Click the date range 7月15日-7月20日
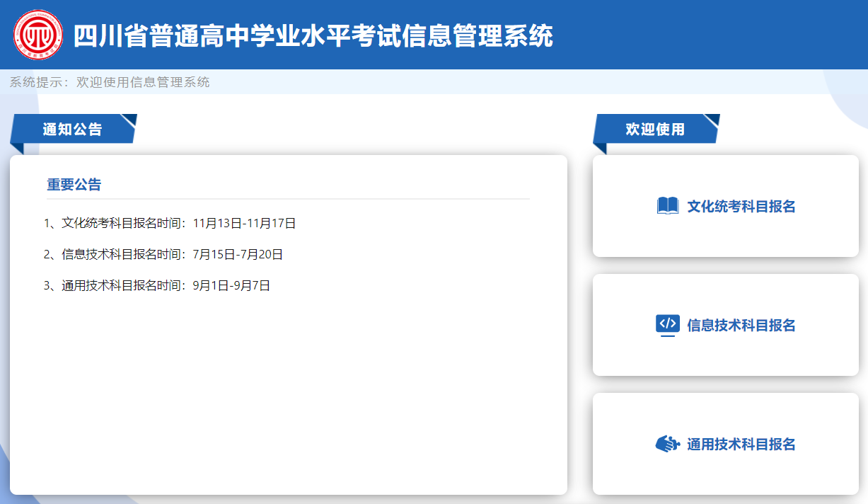Viewport: 868px width, 504px height. tap(238, 255)
